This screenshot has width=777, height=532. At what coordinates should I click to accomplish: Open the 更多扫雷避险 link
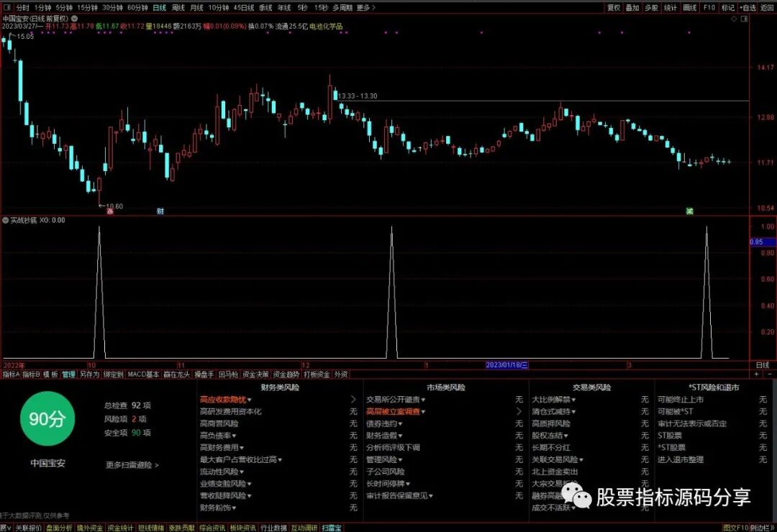(132, 465)
